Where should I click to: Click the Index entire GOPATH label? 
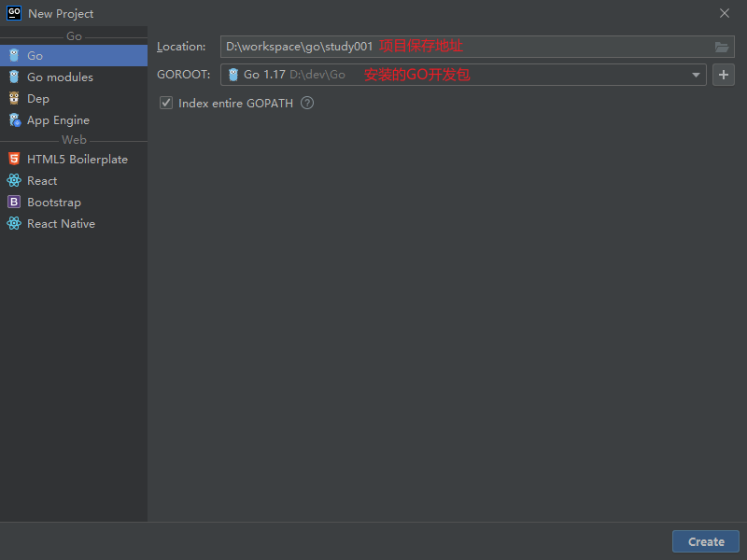coord(236,103)
